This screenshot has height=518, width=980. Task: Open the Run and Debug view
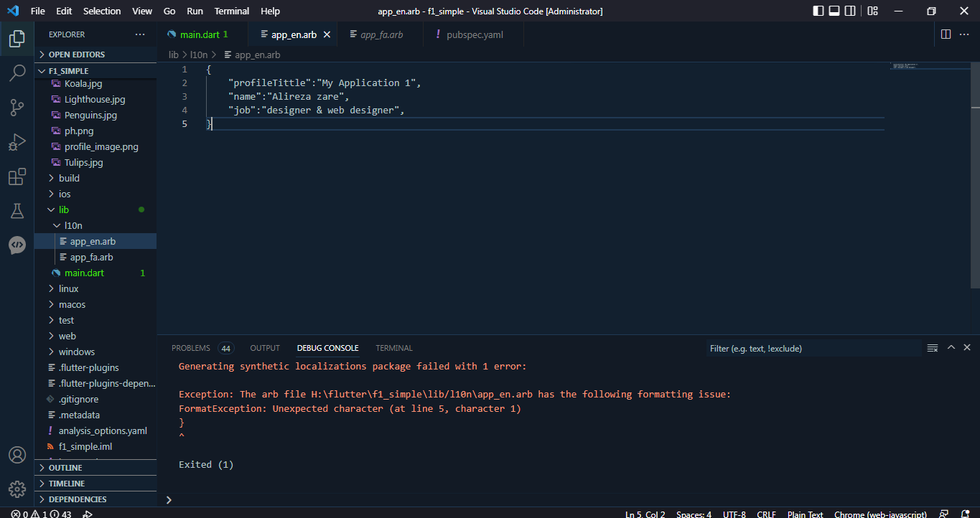pos(17,142)
